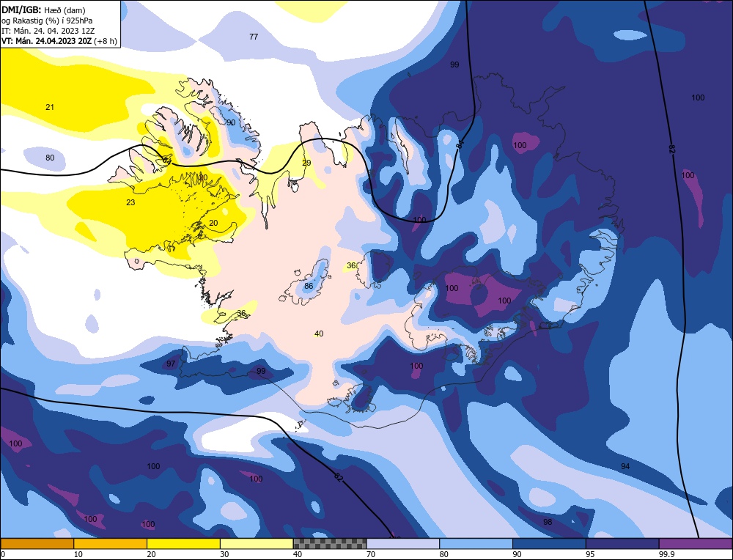This screenshot has height=560, width=733.
Task: Click the header line 'DMI/IGB: Hæð (dam)'
Action: [x=43, y=10]
